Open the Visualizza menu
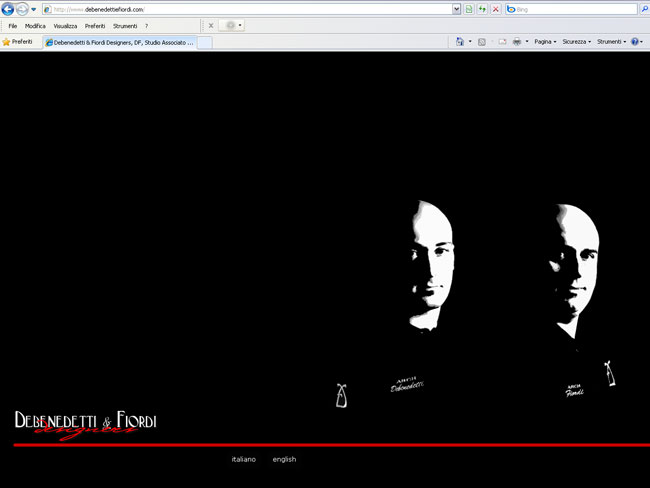This screenshot has height=488, width=650. click(x=65, y=26)
